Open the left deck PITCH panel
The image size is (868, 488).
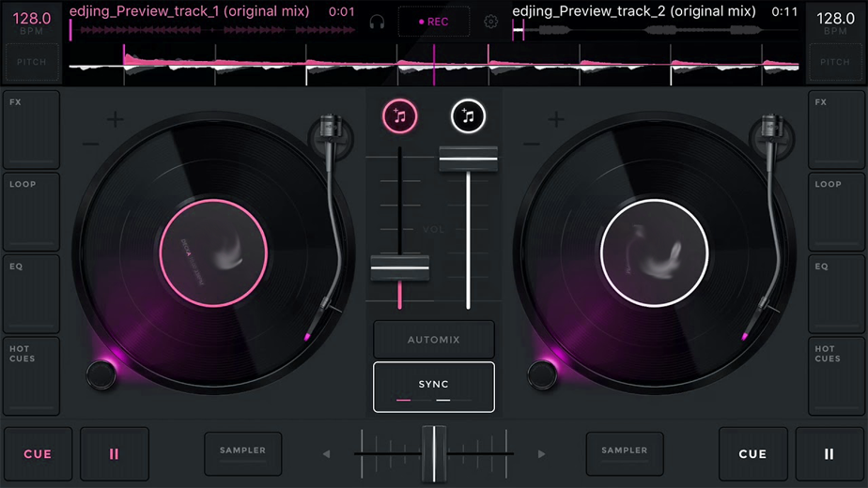coord(32,62)
